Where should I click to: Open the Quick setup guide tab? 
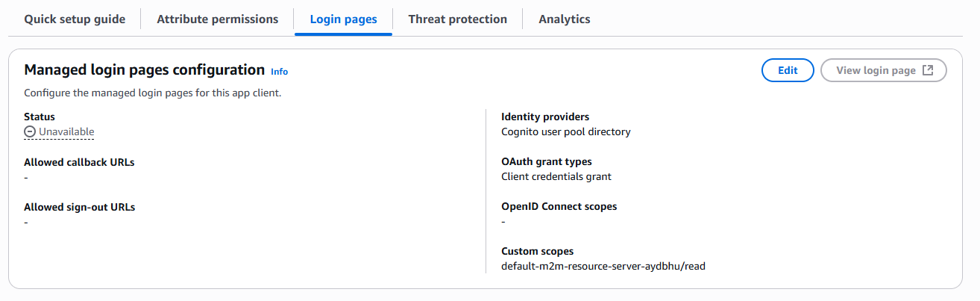coord(75,19)
